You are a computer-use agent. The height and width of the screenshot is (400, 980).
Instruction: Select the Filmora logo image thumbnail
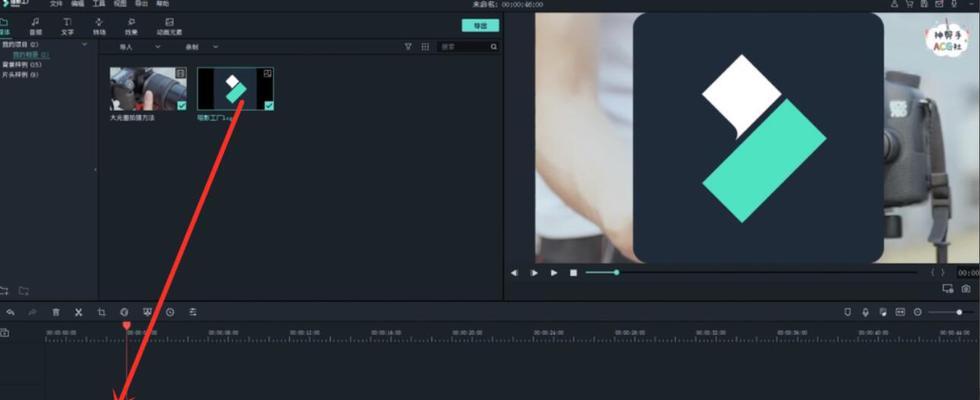pyautogui.click(x=235, y=89)
